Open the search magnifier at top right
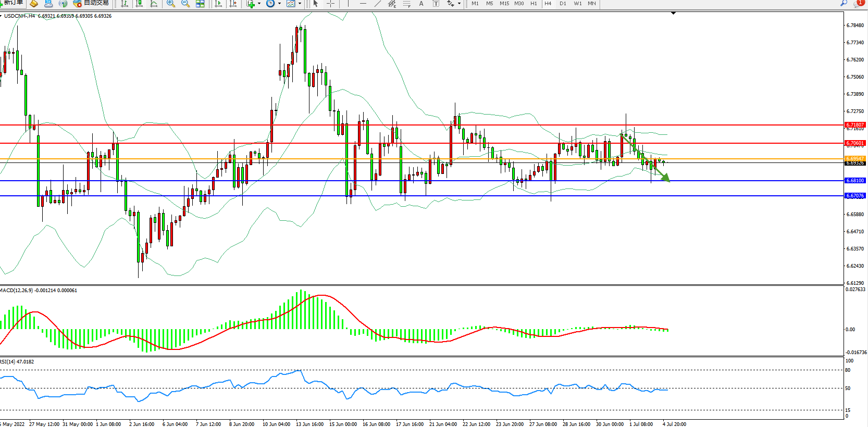Screen dimensions: 868x427 click(x=844, y=3)
